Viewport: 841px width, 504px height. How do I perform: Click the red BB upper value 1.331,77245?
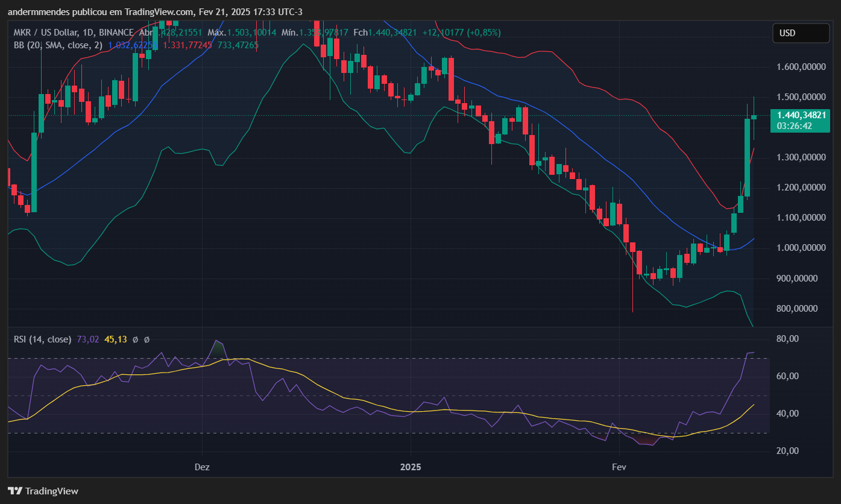(187, 45)
